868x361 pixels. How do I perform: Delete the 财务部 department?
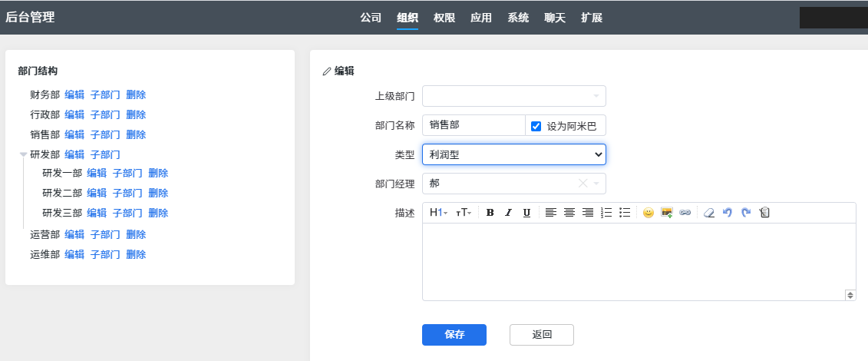click(136, 95)
